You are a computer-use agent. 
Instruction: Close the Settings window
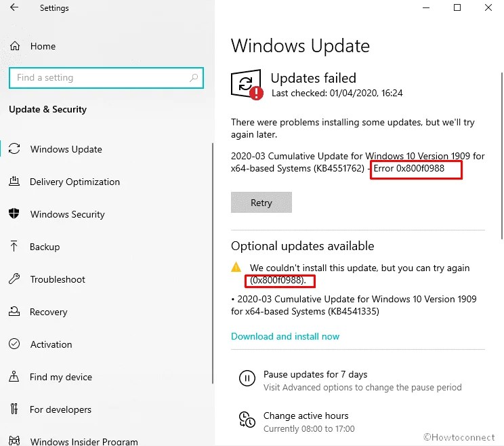(488, 7)
